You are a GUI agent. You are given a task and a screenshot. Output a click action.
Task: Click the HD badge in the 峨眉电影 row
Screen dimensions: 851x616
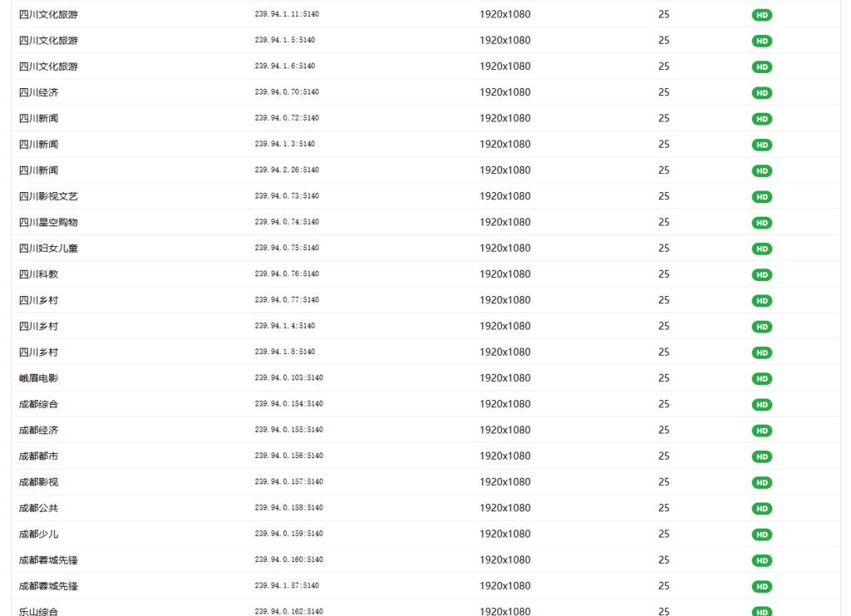click(761, 379)
